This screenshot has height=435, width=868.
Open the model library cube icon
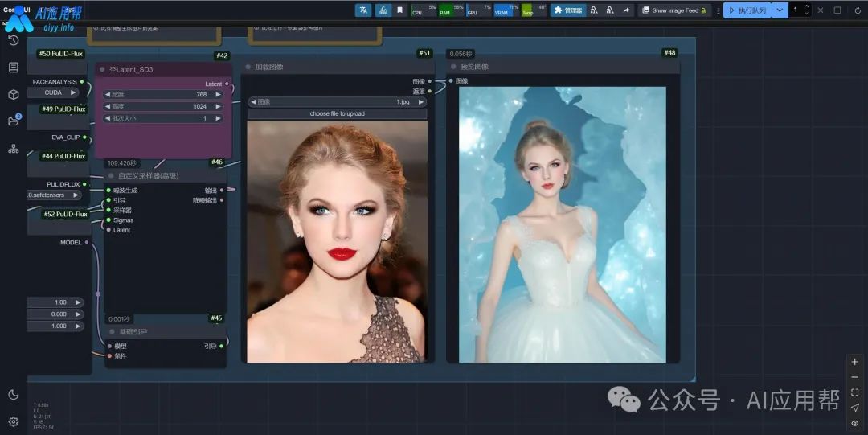coord(14,94)
